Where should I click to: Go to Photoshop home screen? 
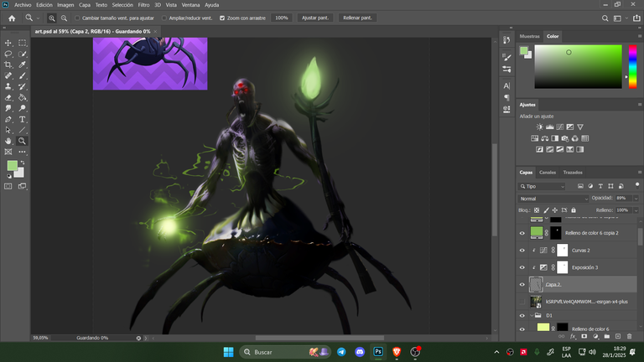coord(12,18)
